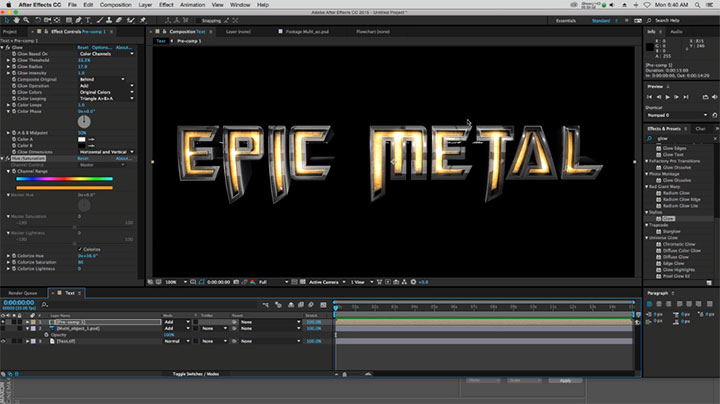Open the Animation menu
The width and height of the screenshot is (720, 404).
coord(192,5)
